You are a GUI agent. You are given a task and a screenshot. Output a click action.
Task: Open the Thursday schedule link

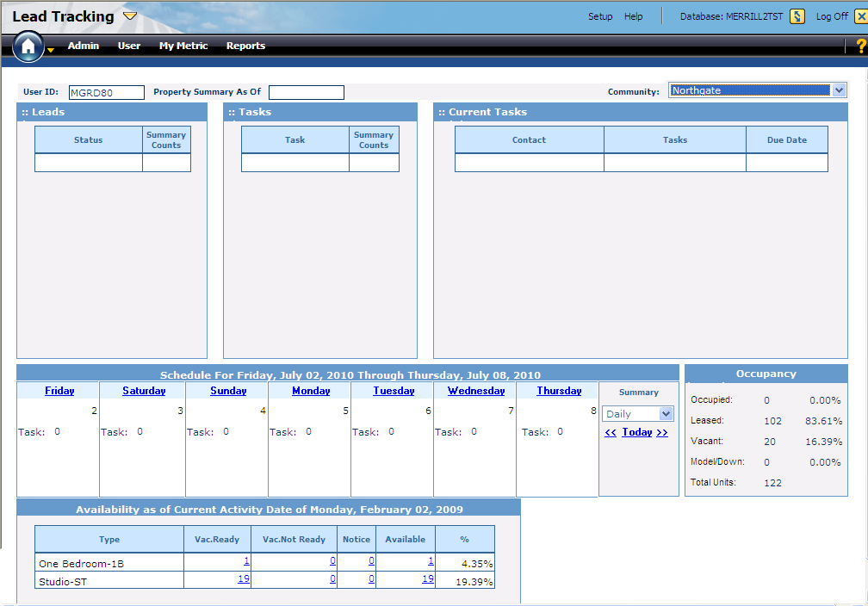tap(559, 391)
